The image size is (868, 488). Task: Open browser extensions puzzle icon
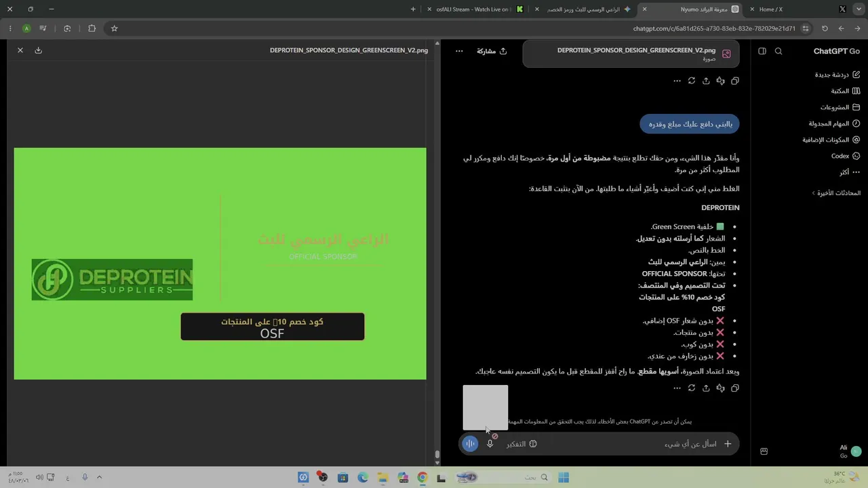(92, 28)
